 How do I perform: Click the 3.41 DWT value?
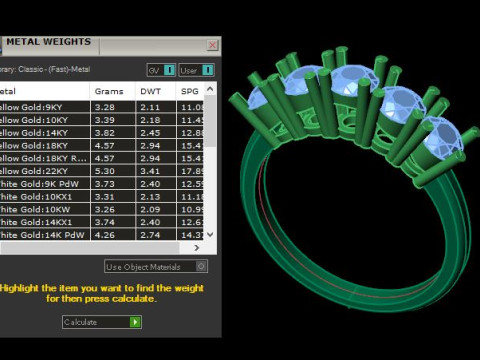click(x=150, y=171)
